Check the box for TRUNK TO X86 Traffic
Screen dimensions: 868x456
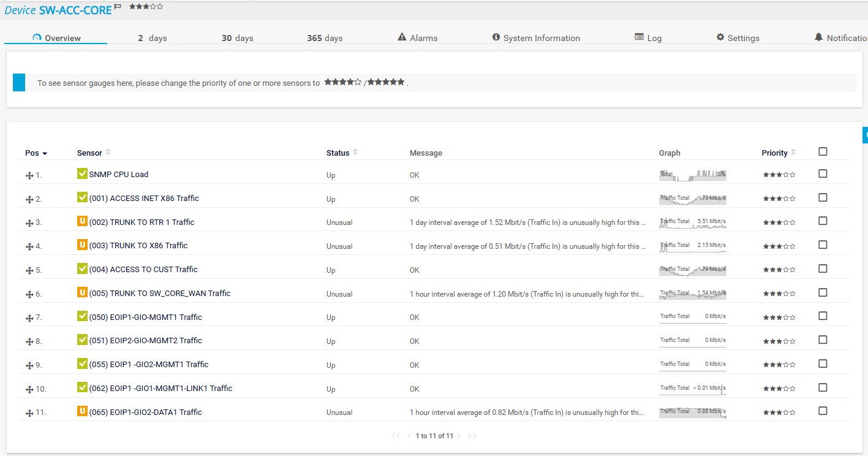(823, 245)
